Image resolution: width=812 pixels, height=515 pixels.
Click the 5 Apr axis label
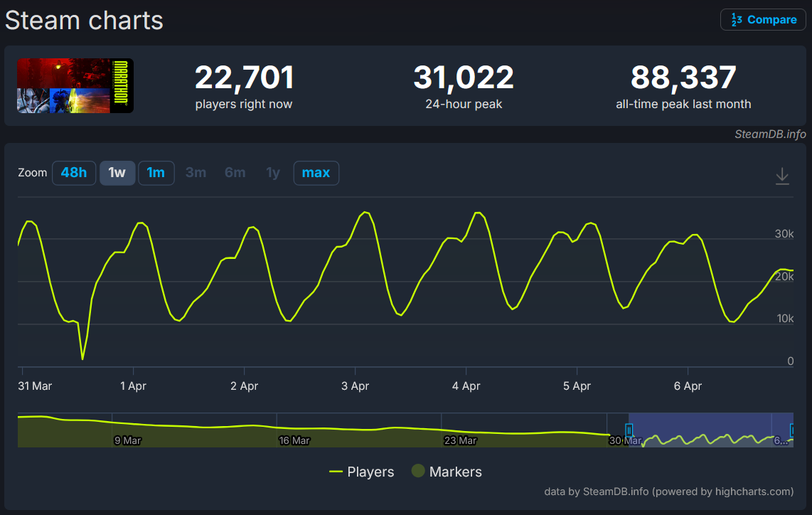(577, 386)
